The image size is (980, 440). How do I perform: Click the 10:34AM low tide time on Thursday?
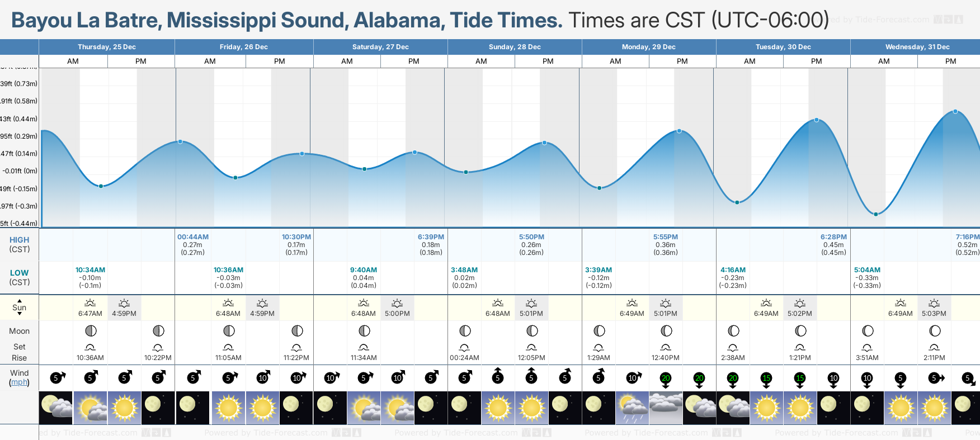click(x=90, y=270)
